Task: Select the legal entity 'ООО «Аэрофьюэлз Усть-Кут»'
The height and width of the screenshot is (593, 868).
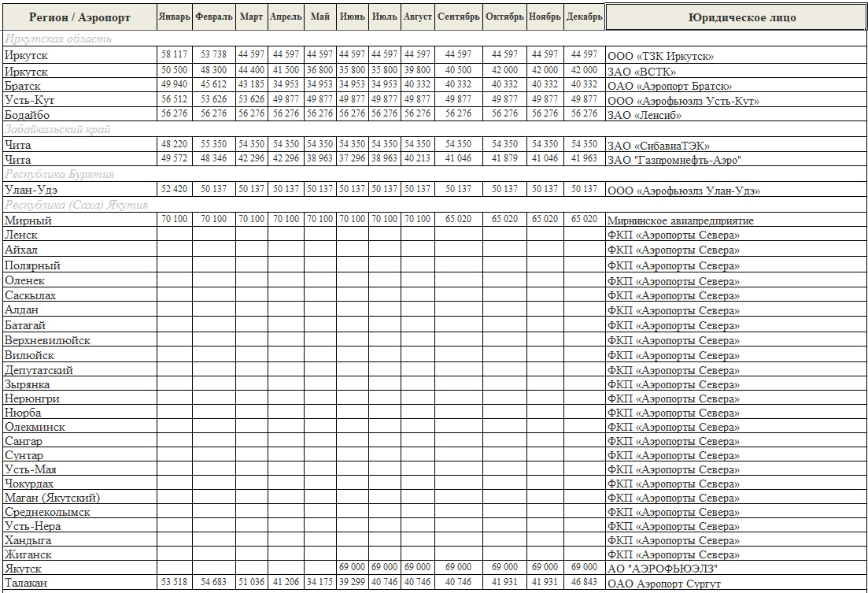Action: pos(683,101)
